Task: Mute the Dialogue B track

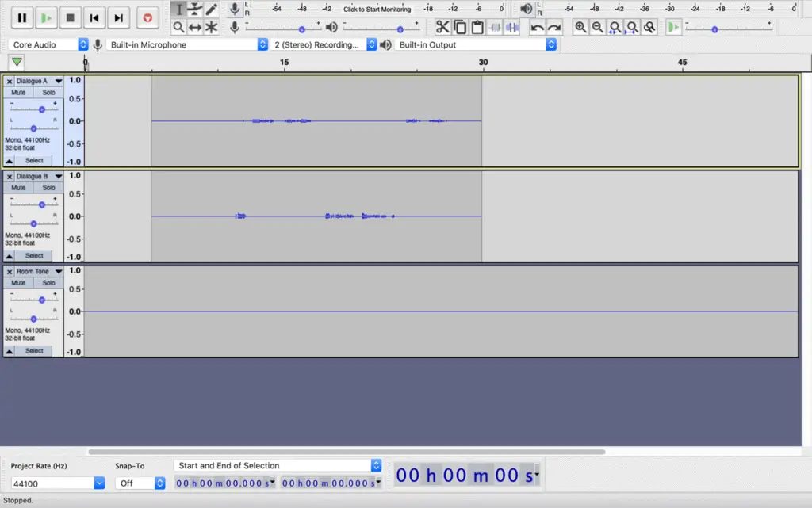Action: 18,188
